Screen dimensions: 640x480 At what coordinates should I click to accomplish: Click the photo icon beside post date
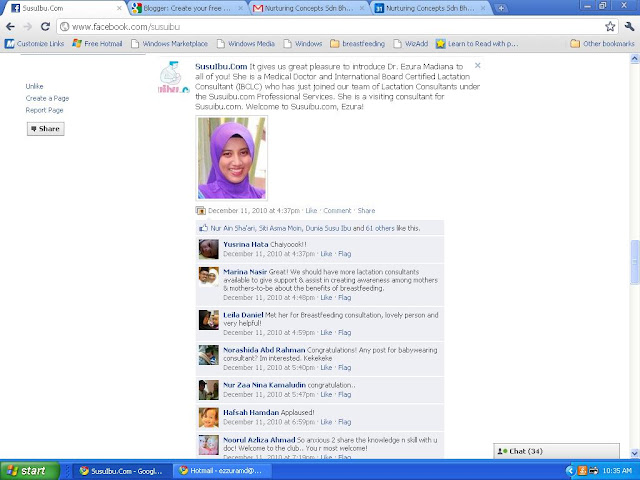[200, 211]
